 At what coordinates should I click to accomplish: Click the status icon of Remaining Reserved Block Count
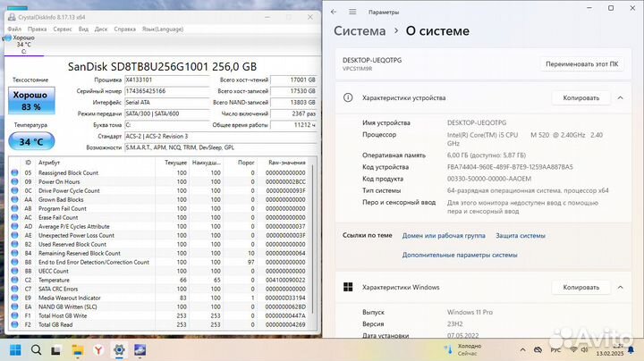15,253
